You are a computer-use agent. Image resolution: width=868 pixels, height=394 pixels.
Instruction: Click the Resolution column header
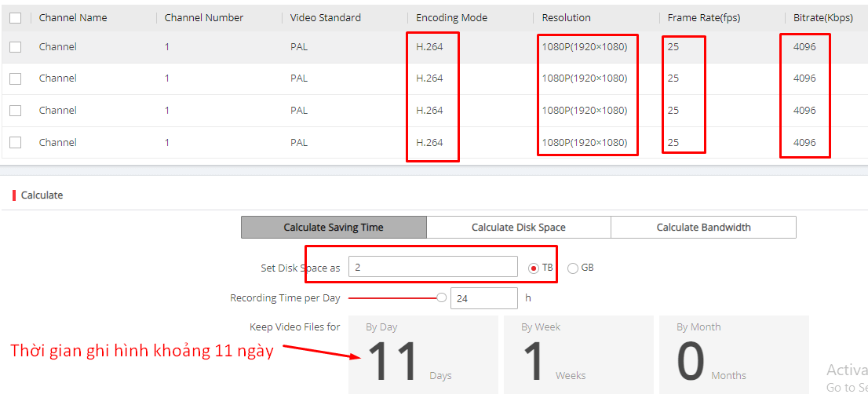tap(566, 17)
